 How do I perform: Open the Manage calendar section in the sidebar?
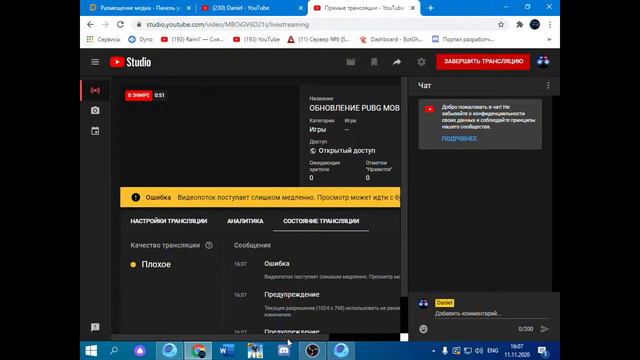click(95, 131)
